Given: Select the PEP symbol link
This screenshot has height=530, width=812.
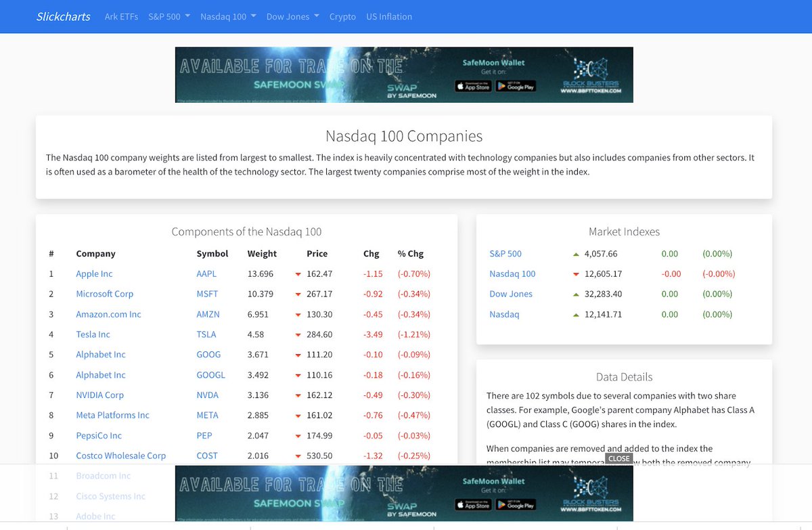Looking at the screenshot, I should click(x=204, y=436).
